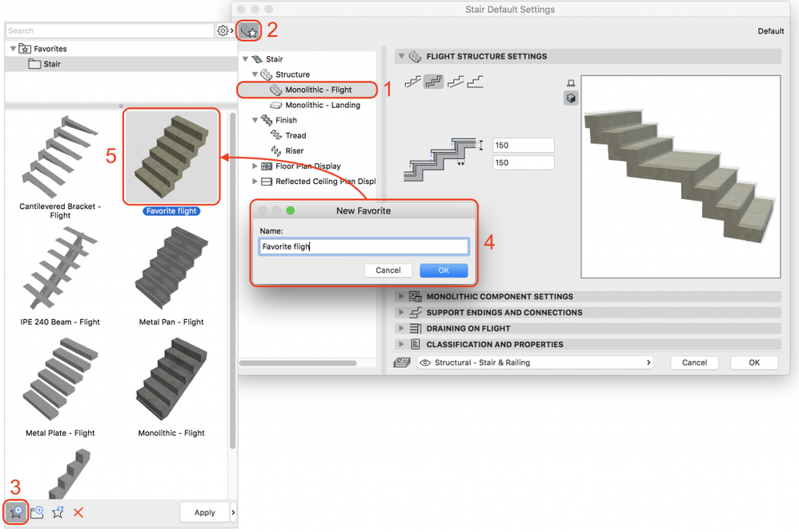Click Support Endings and Connections icon

[x=416, y=313]
